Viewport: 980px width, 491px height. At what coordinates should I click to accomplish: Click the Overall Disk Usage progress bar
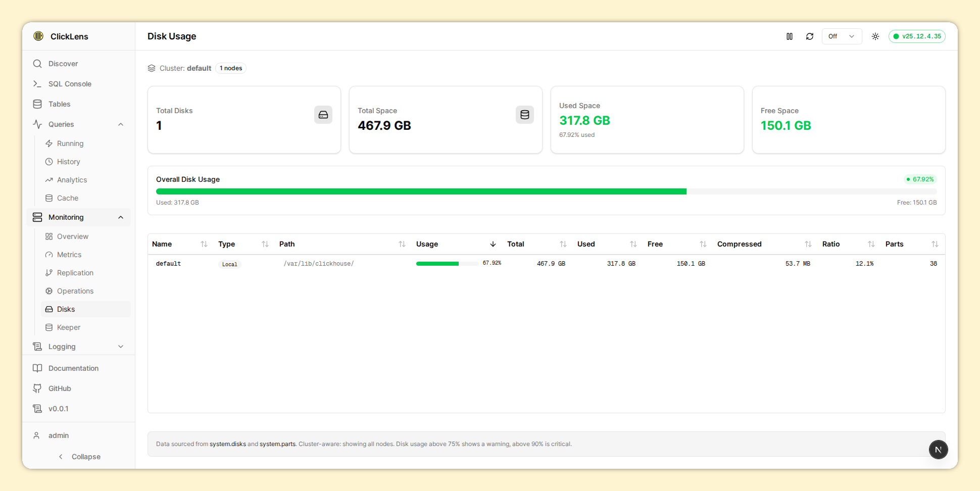546,191
